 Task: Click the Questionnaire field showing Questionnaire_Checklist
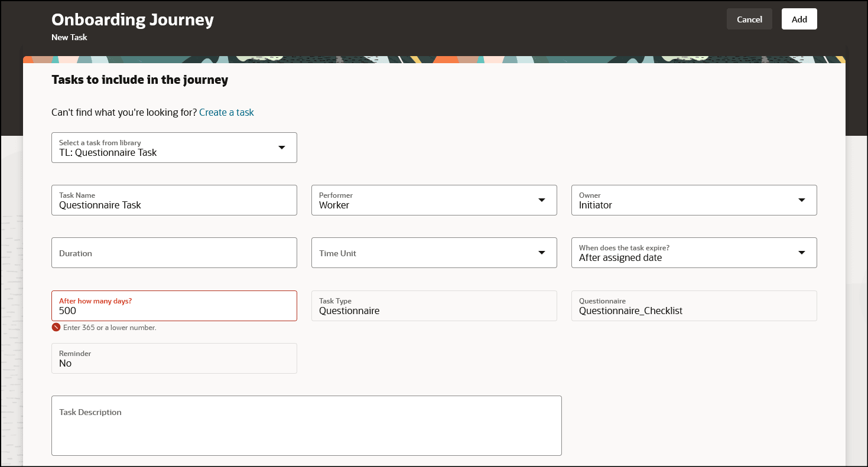tap(694, 306)
